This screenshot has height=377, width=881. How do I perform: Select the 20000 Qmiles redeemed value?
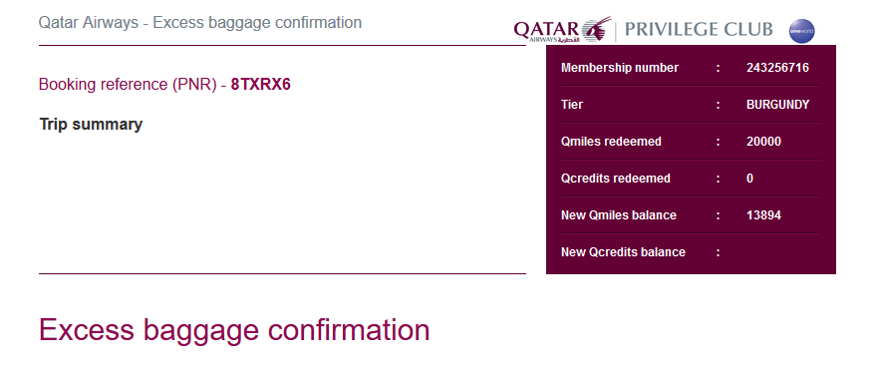pyautogui.click(x=764, y=142)
